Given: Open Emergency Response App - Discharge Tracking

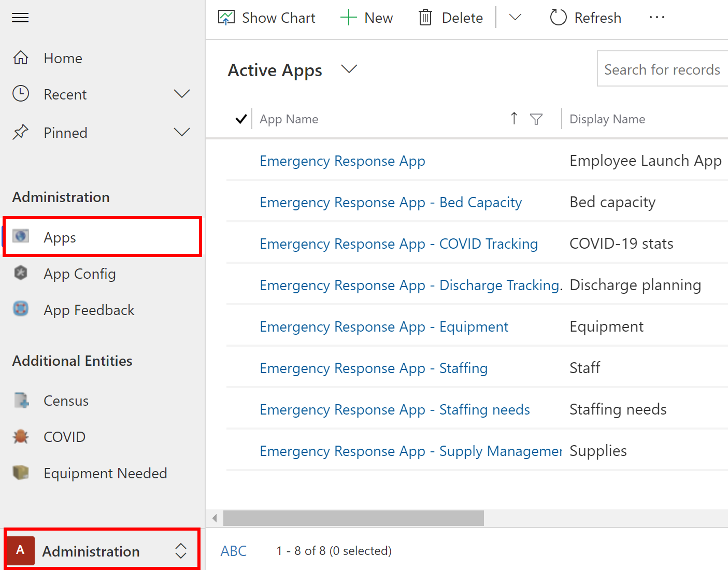Looking at the screenshot, I should click(x=411, y=285).
